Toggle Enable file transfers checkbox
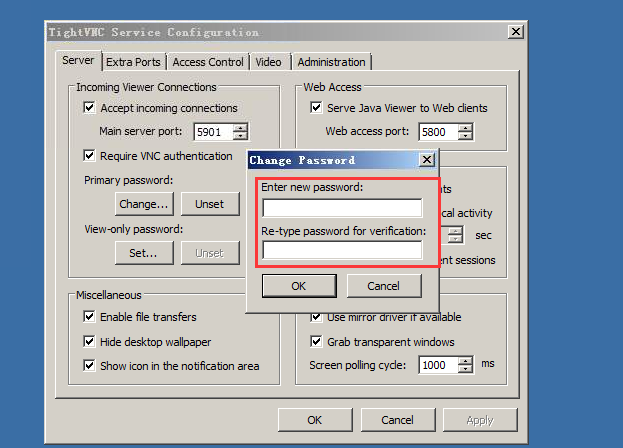This screenshot has width=623, height=448. tap(89, 317)
